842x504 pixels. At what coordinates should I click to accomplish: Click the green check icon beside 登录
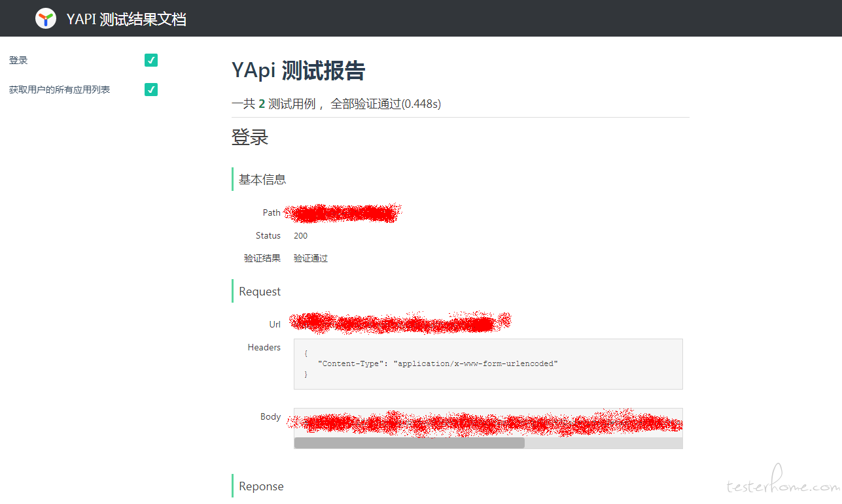[151, 60]
